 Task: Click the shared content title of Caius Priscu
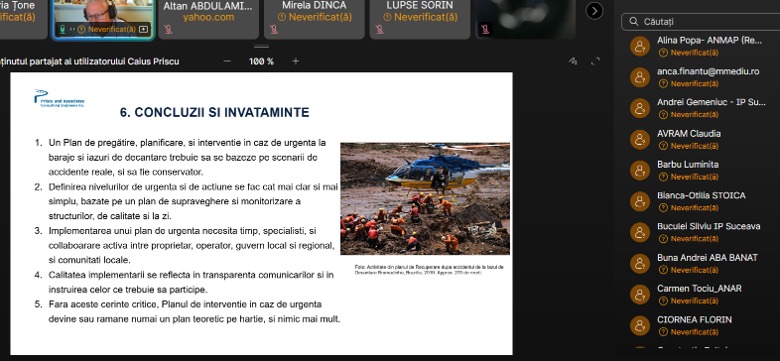click(x=90, y=62)
